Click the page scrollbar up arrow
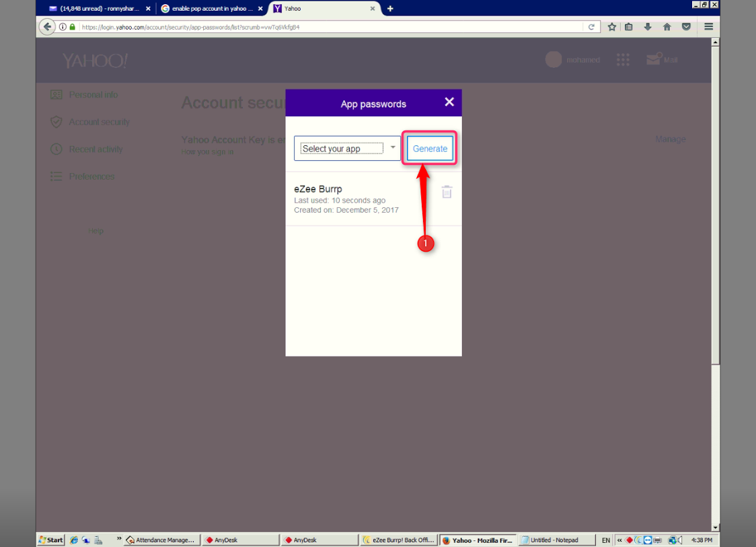This screenshot has width=756, height=547. click(x=716, y=42)
